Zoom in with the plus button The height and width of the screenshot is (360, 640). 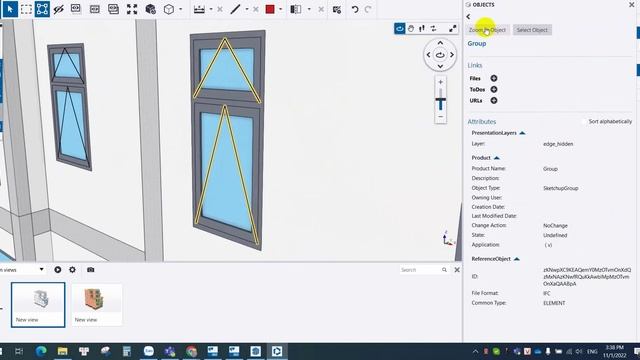pos(440,82)
